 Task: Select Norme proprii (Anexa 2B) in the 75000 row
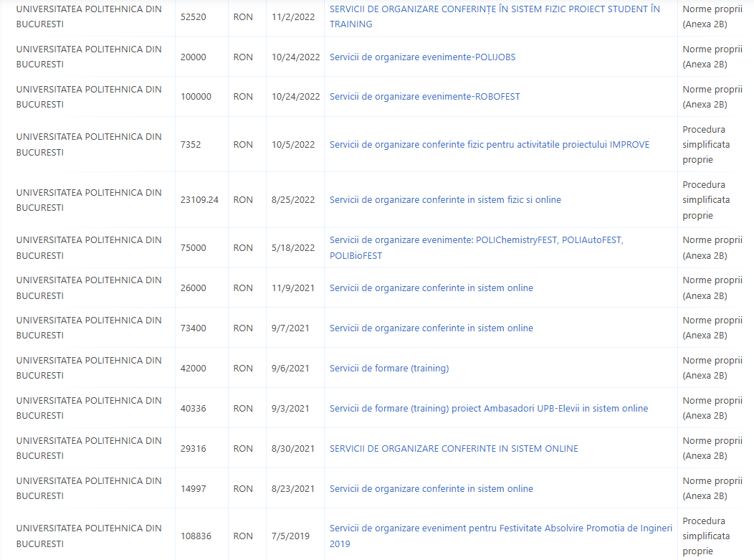(712, 248)
